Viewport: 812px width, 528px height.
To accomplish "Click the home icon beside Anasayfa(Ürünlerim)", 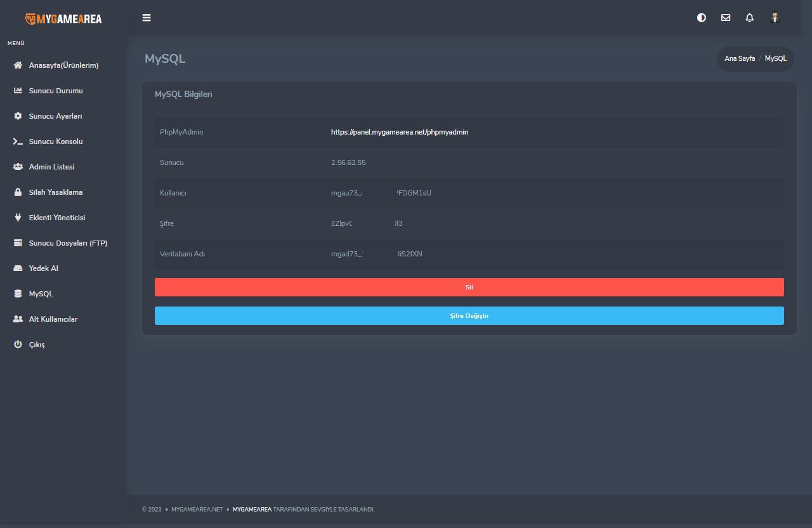I will point(18,65).
